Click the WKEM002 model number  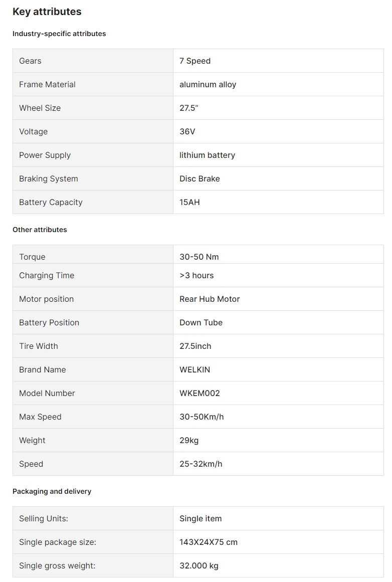[200, 393]
